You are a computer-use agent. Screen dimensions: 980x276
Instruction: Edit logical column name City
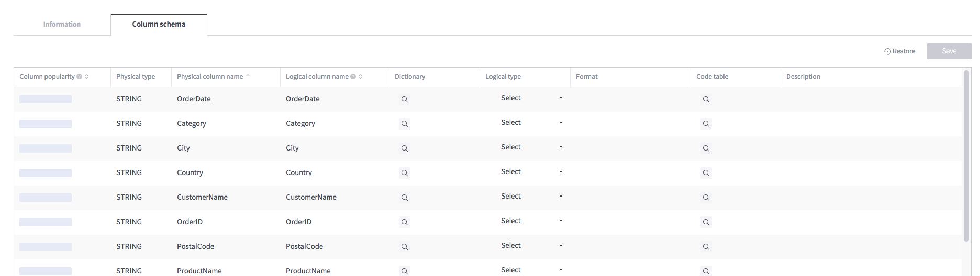(x=292, y=148)
